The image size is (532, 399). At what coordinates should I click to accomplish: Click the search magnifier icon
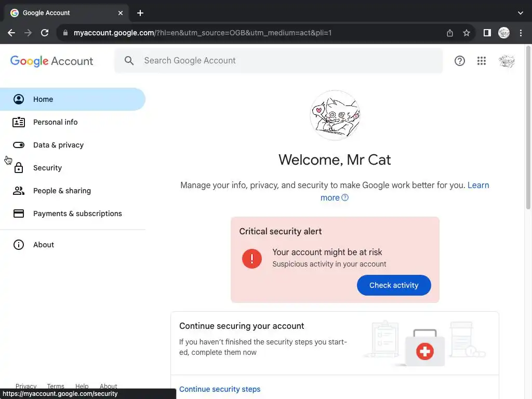(129, 61)
